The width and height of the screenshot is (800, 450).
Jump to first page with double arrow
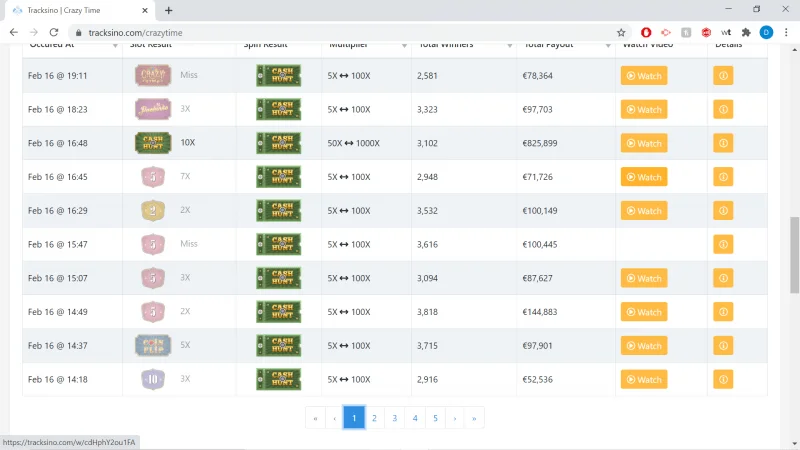[315, 418]
